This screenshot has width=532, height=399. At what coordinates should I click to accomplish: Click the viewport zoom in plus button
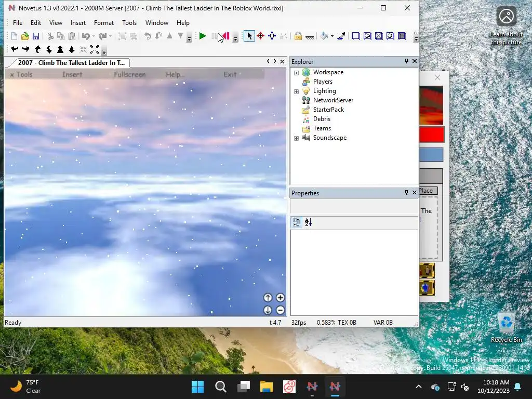[x=280, y=298]
